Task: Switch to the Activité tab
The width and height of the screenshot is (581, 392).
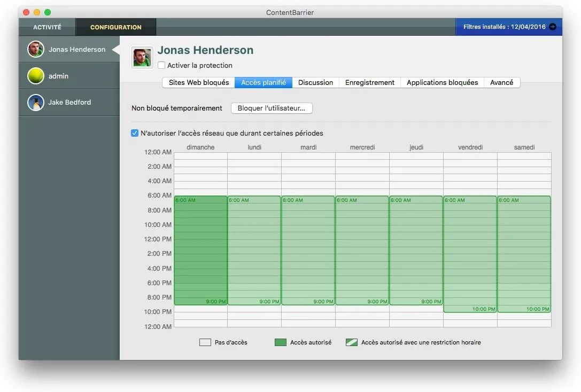Action: pos(47,27)
